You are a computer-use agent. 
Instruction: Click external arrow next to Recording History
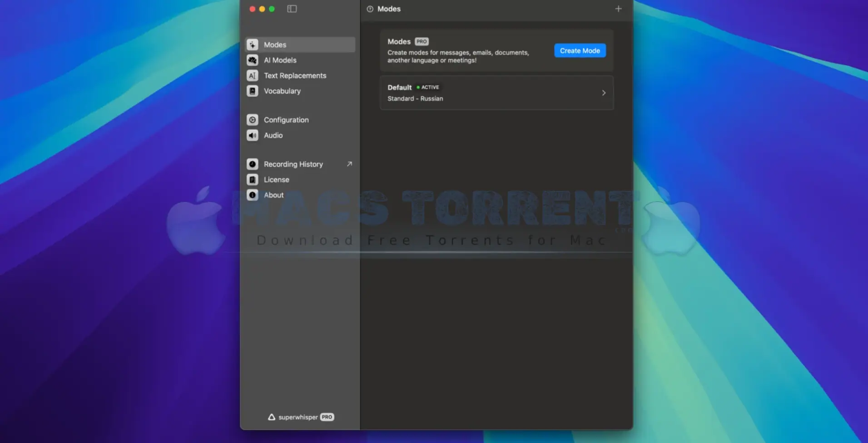tap(349, 164)
